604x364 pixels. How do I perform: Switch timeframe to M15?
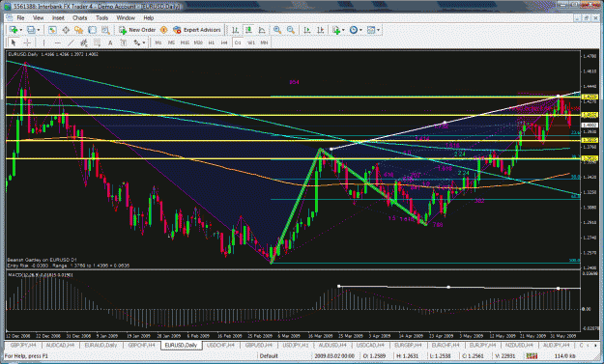click(185, 42)
